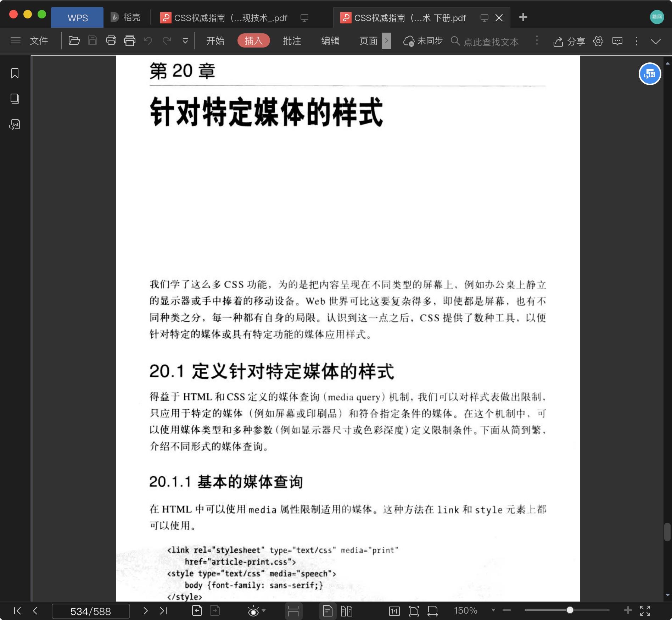Select single page view

point(328,611)
